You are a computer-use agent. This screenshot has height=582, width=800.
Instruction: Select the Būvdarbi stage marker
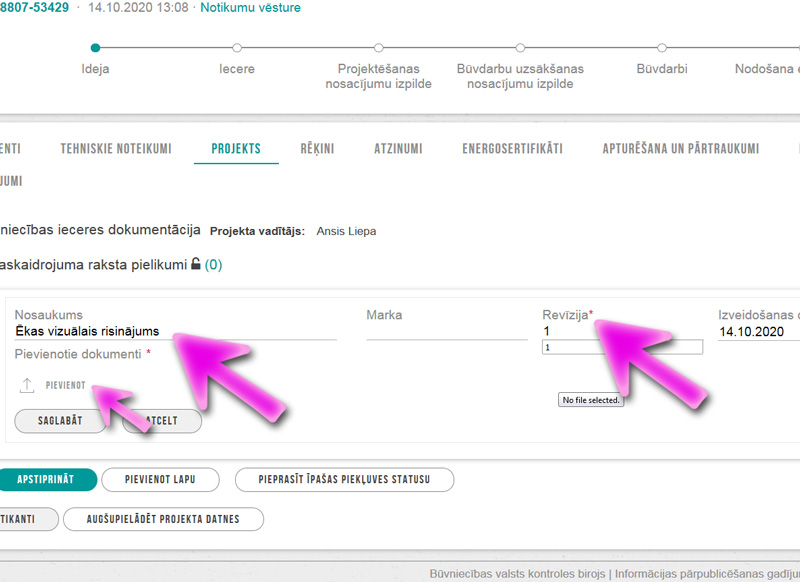[661, 47]
